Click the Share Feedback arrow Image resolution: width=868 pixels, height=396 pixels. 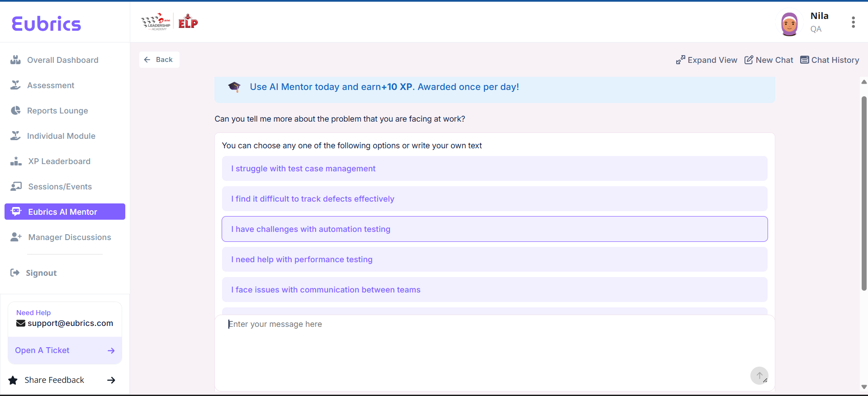[x=111, y=380]
